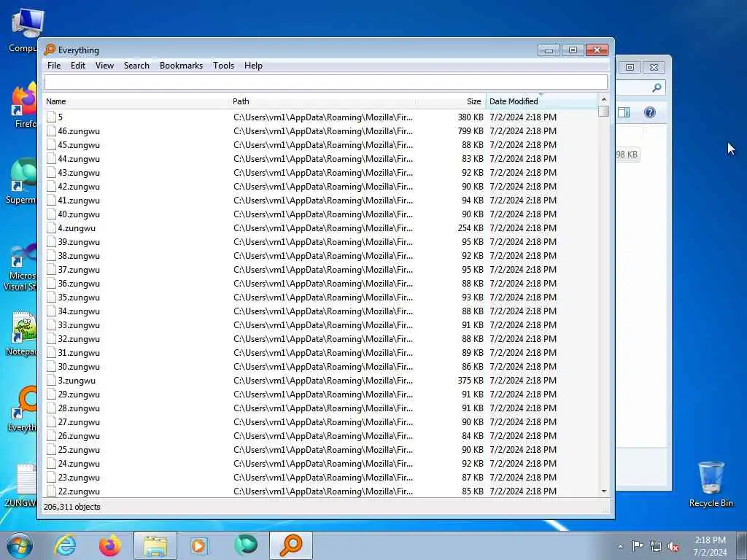The height and width of the screenshot is (560, 747).
Task: Select the file name 34.zungwu
Action: [x=79, y=311]
